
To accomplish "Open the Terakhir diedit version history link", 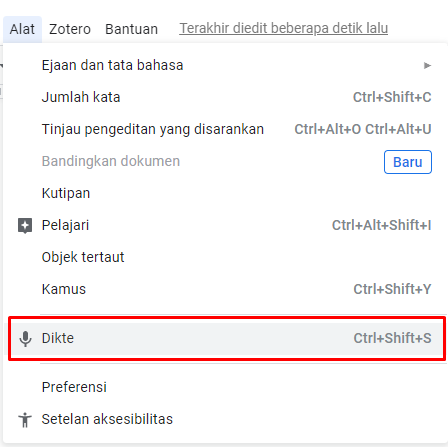I will click(x=284, y=28).
